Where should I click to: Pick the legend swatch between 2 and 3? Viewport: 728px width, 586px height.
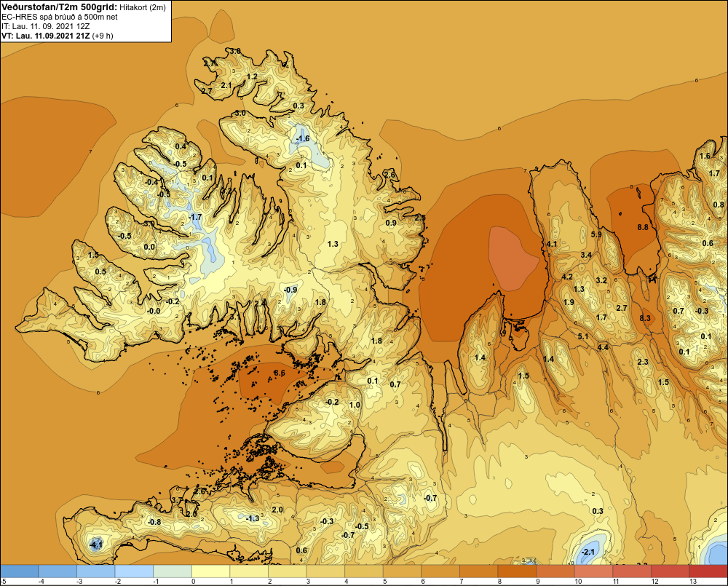(288, 571)
